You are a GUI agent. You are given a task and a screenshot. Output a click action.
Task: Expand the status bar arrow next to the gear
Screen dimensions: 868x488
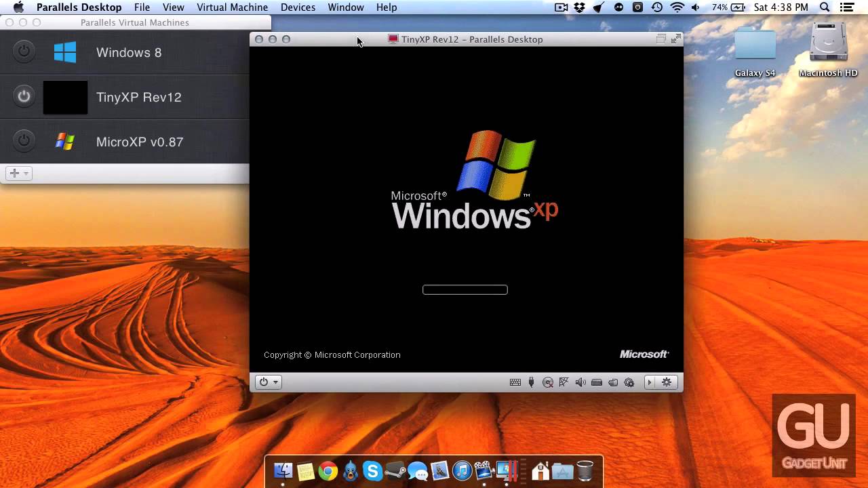pos(650,382)
